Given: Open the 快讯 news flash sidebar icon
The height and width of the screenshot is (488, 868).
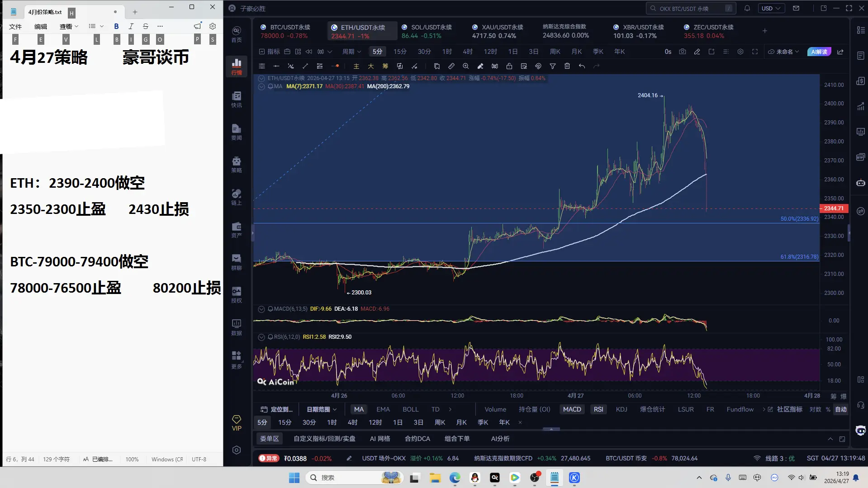Looking at the screenshot, I should [x=237, y=99].
